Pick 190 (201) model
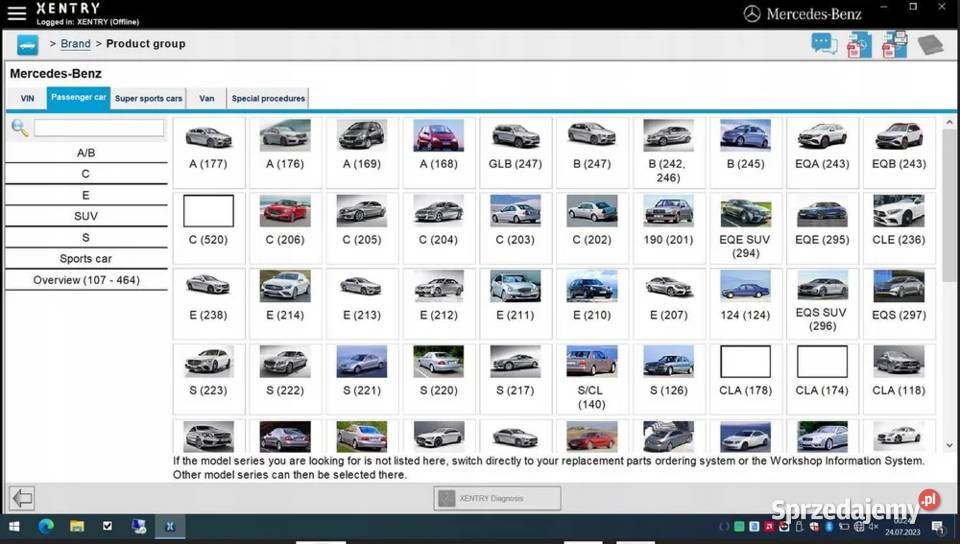Screen dimensions: 960x544 click(x=669, y=228)
